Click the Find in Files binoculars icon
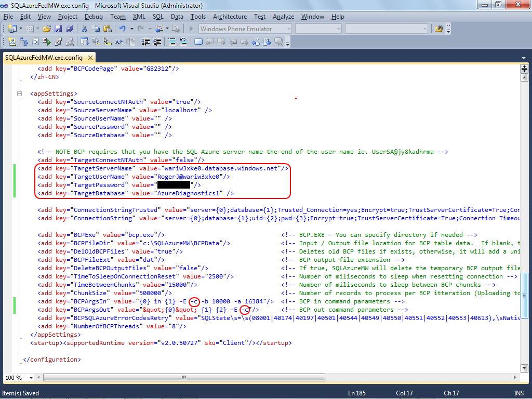 [438, 29]
